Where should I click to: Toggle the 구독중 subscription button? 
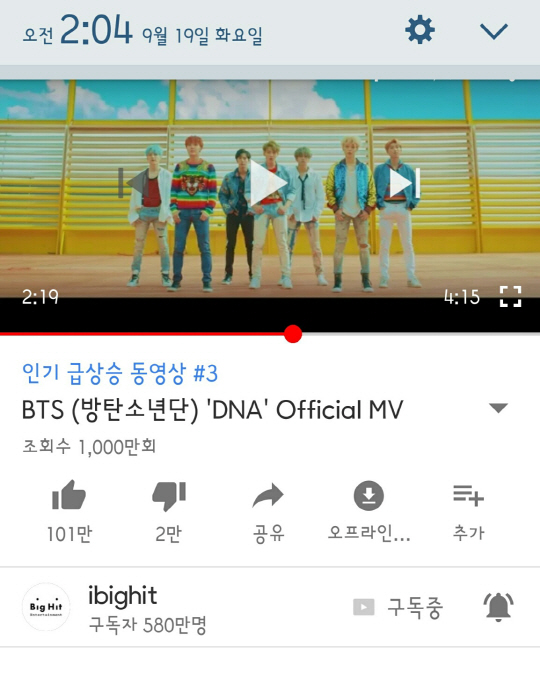click(397, 607)
